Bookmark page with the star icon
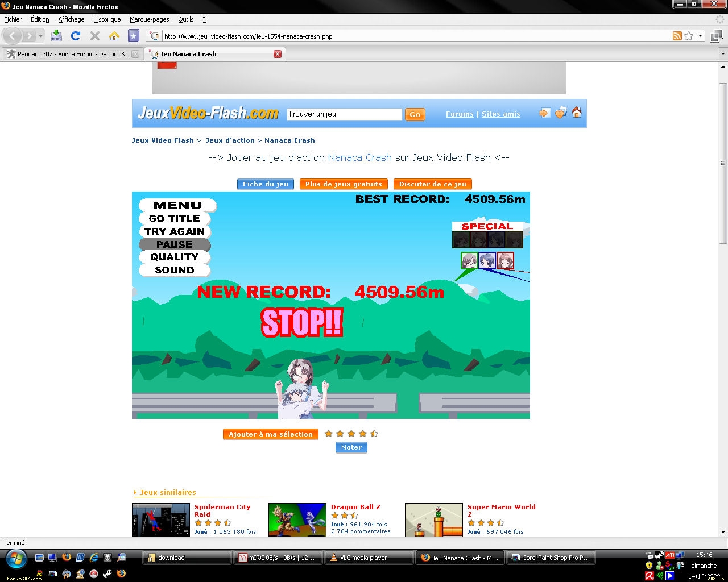The image size is (728, 582). click(x=689, y=36)
